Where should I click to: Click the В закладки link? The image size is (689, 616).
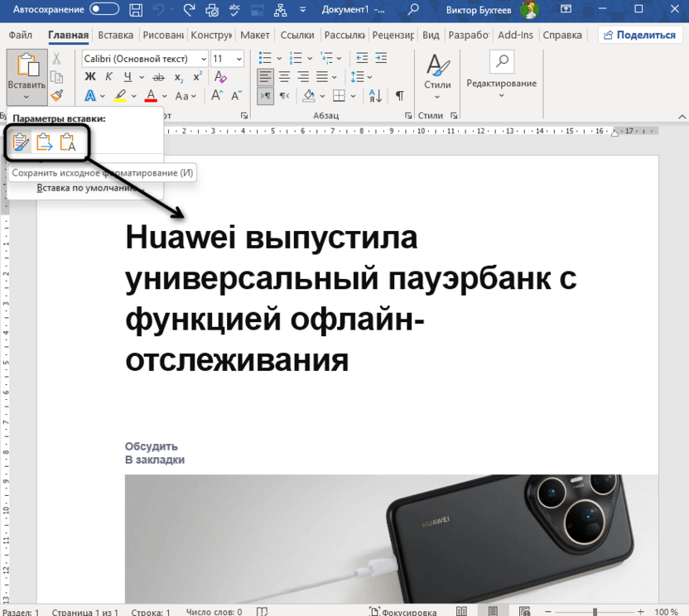point(155,460)
